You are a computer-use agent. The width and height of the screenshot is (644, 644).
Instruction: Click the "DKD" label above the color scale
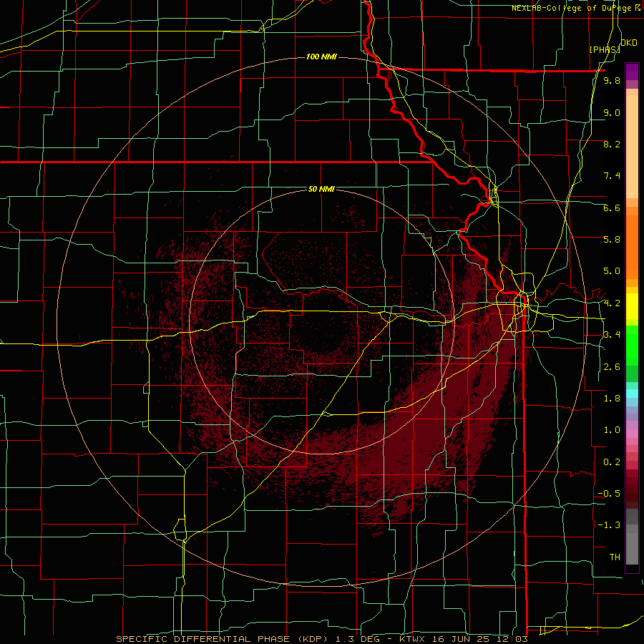(x=629, y=43)
